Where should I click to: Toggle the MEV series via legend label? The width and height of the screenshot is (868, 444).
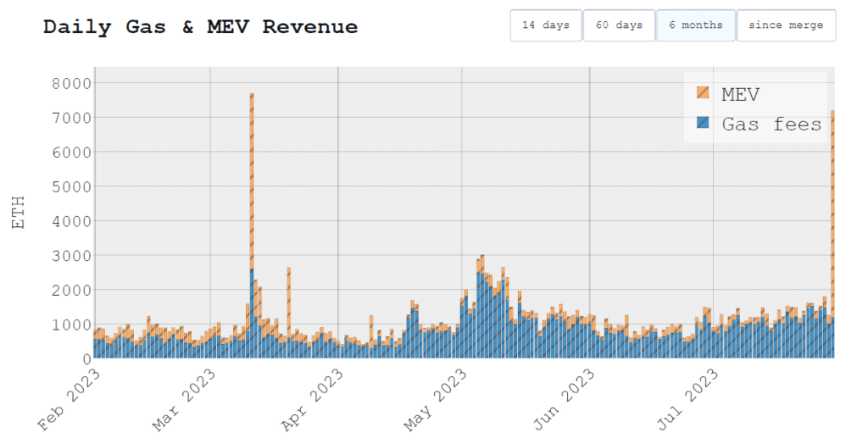tap(740, 93)
